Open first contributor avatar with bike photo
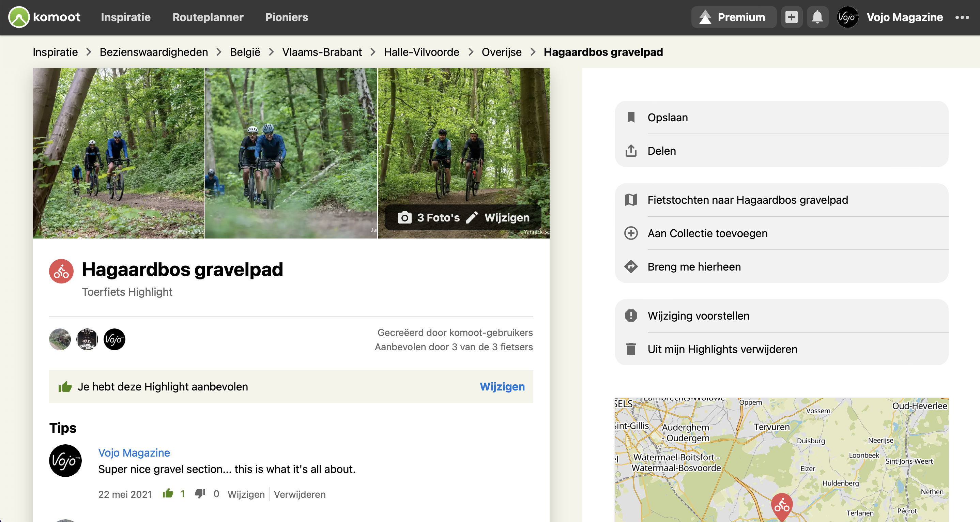The width and height of the screenshot is (980, 522). click(x=60, y=339)
